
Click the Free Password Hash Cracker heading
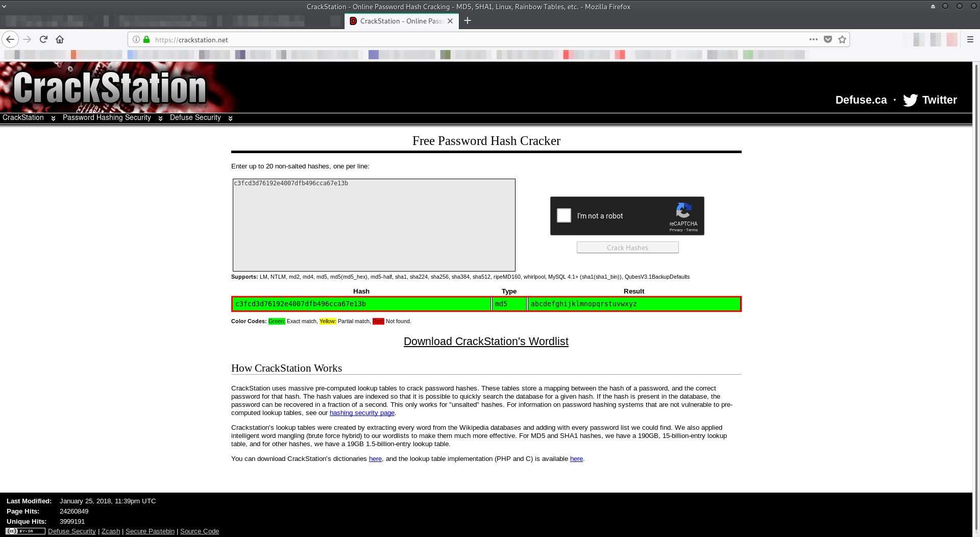pos(486,141)
